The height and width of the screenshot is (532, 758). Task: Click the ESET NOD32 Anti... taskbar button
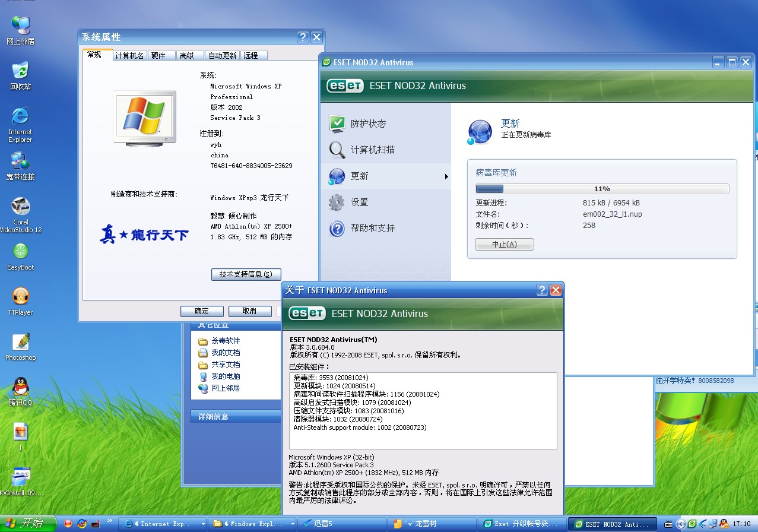613,524
